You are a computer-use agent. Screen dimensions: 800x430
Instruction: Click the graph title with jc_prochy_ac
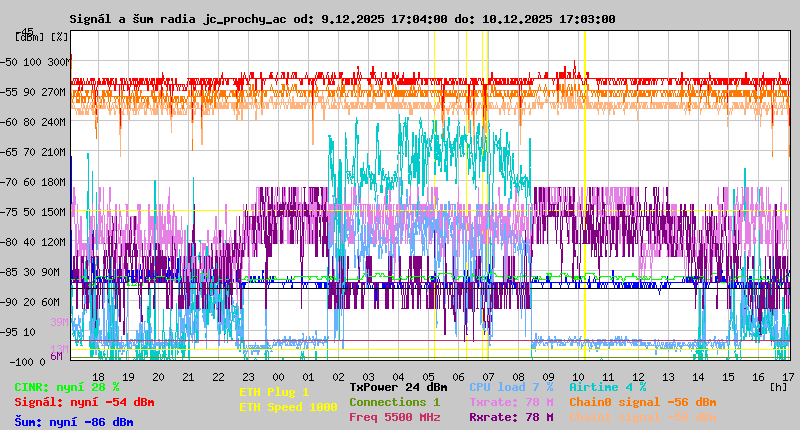342,19
